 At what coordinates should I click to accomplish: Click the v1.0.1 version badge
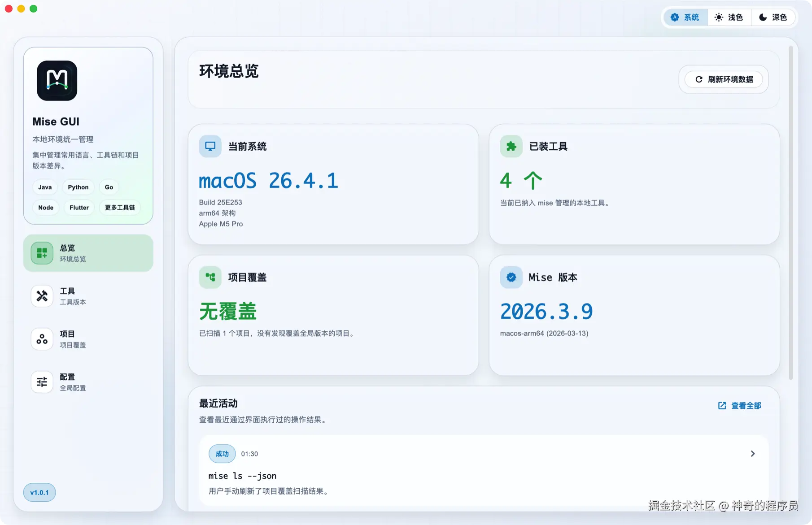click(39, 492)
